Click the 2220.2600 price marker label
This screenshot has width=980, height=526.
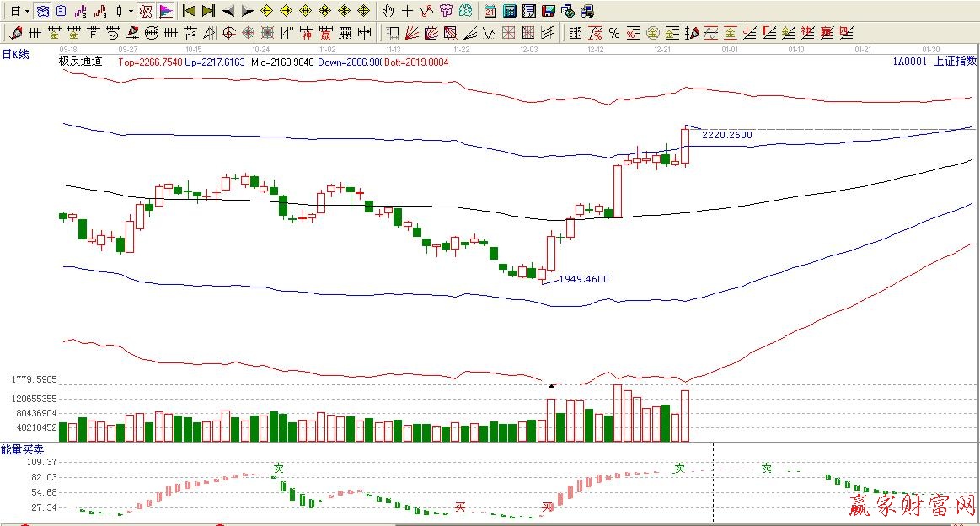[x=726, y=135]
